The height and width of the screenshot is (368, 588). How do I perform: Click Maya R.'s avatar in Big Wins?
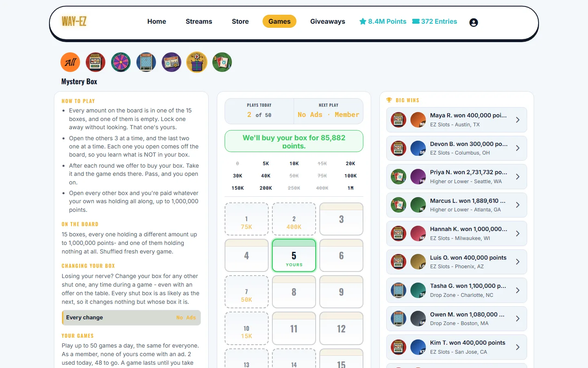pos(418,120)
